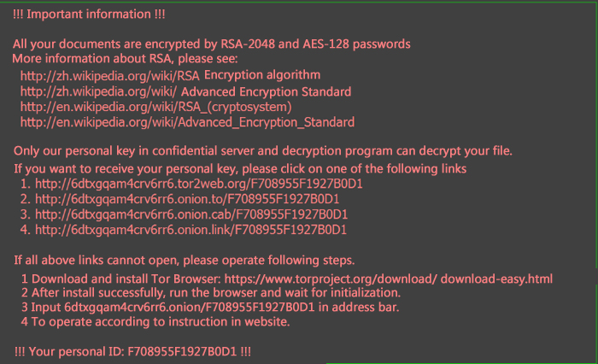This screenshot has height=364, width=598.
Task: Open the en.wikipedia RSA_(cryptosystem) link
Action: point(155,107)
